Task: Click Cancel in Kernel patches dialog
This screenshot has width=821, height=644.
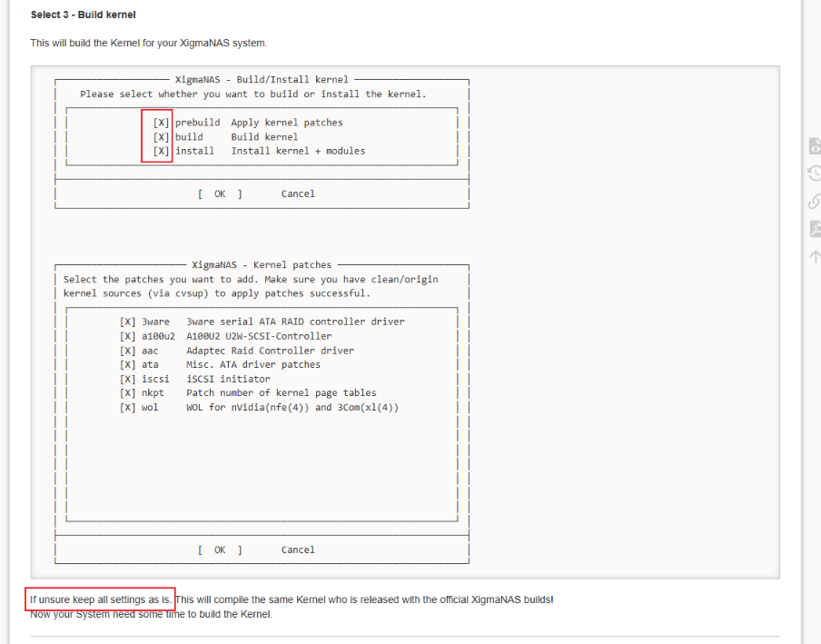Action: pyautogui.click(x=298, y=550)
